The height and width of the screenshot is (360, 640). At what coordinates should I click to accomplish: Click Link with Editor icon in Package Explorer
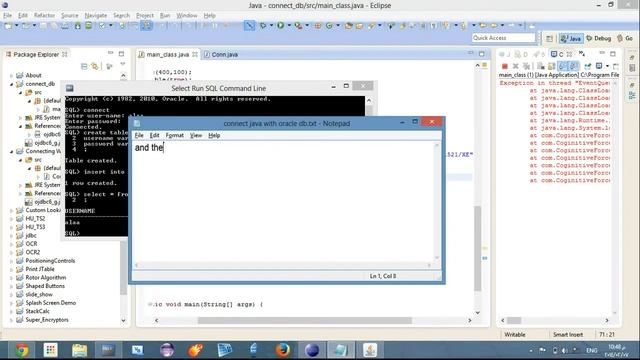[95, 66]
